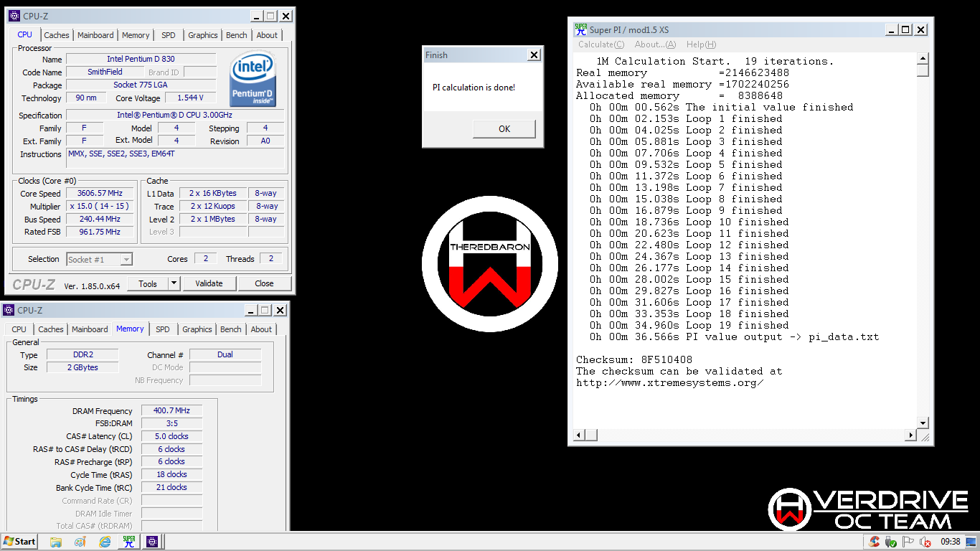Click CPU-Z title icon in Memory window
This screenshot has width=980, height=551.
pos(9,310)
